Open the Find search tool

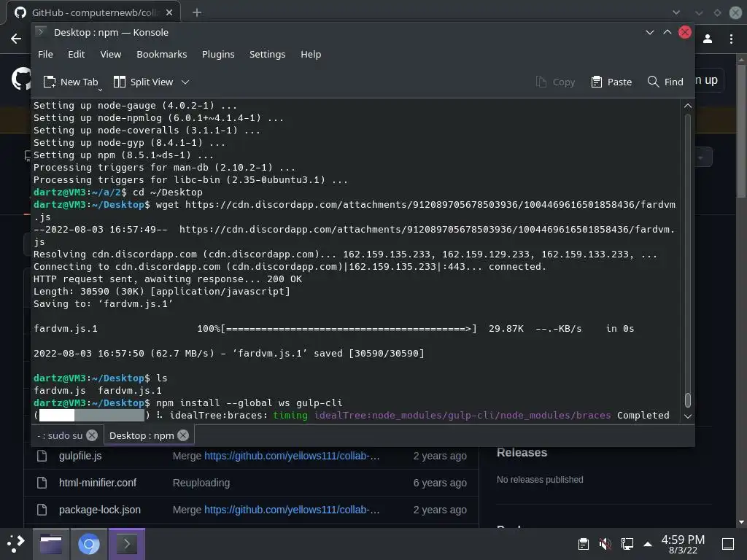point(665,82)
